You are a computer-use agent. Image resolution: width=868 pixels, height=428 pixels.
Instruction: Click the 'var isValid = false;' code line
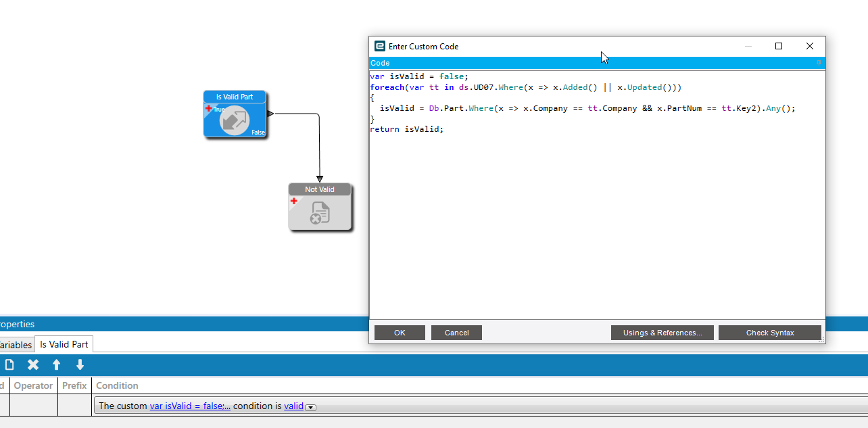point(419,76)
